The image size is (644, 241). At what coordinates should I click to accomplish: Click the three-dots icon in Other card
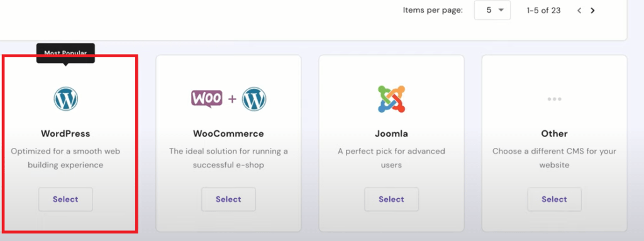point(554,99)
